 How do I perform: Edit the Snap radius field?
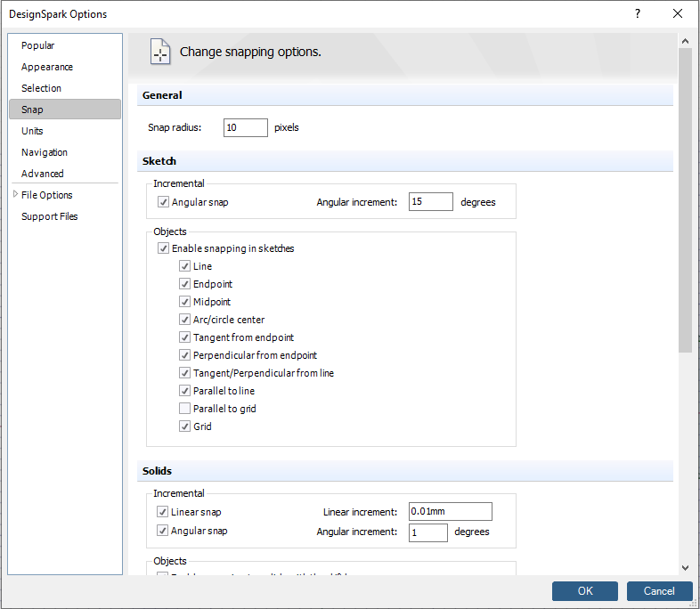[246, 127]
